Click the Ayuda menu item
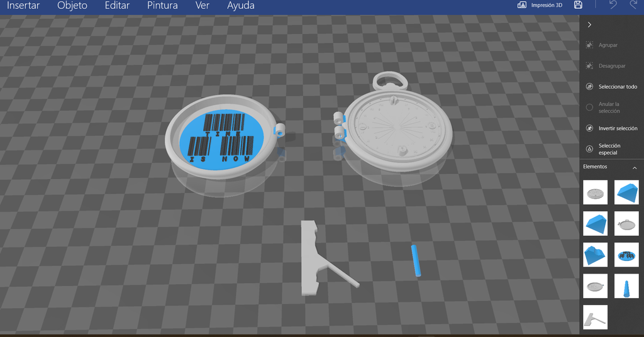Screen dimensions: 644x337 tap(241, 5)
